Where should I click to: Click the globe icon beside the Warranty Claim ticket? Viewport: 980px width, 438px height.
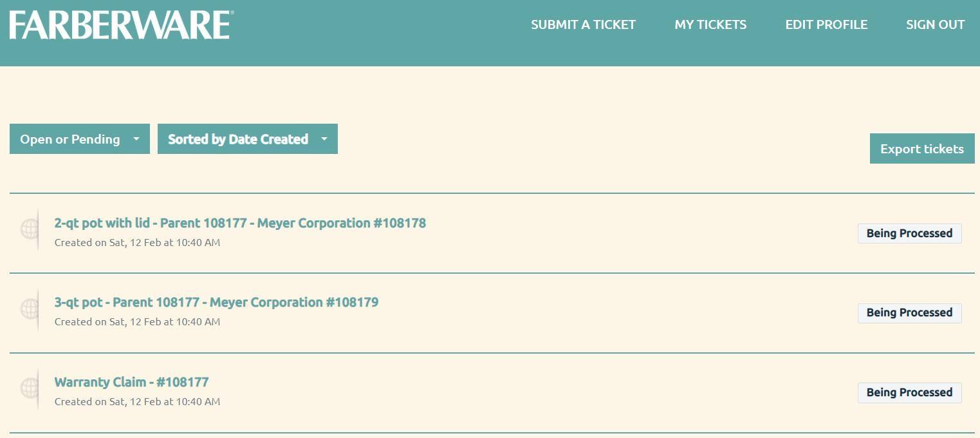30,388
